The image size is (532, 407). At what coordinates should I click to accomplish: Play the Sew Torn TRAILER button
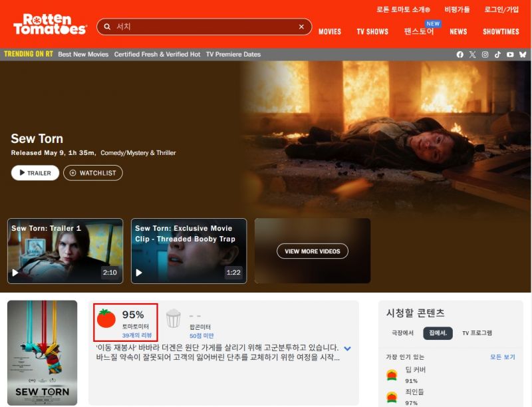pos(35,173)
